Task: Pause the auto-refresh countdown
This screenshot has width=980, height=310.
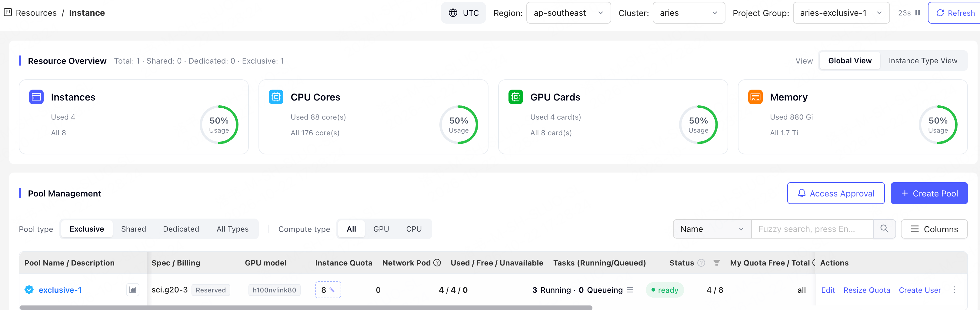Action: 917,13
